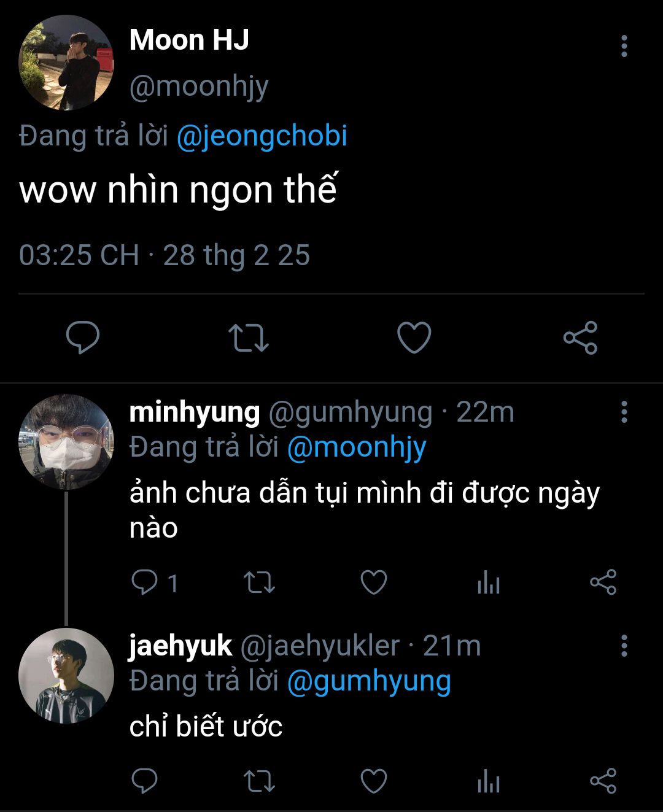Screen dimensions: 663x812
Task: Open more options on jaehyuk's reply
Action: coord(624,646)
